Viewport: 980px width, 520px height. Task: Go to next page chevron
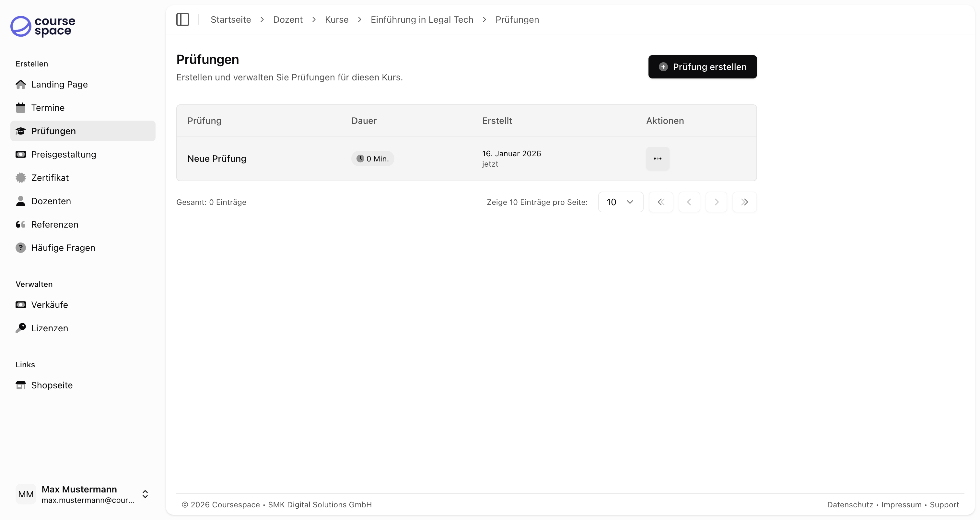coord(716,202)
